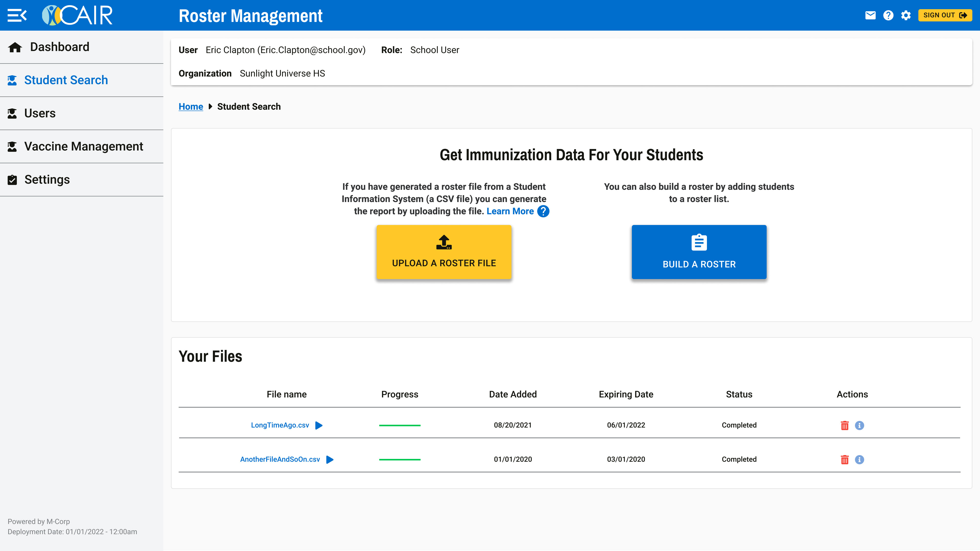Click the LongTimeAgo.csv progress bar

coord(399,425)
